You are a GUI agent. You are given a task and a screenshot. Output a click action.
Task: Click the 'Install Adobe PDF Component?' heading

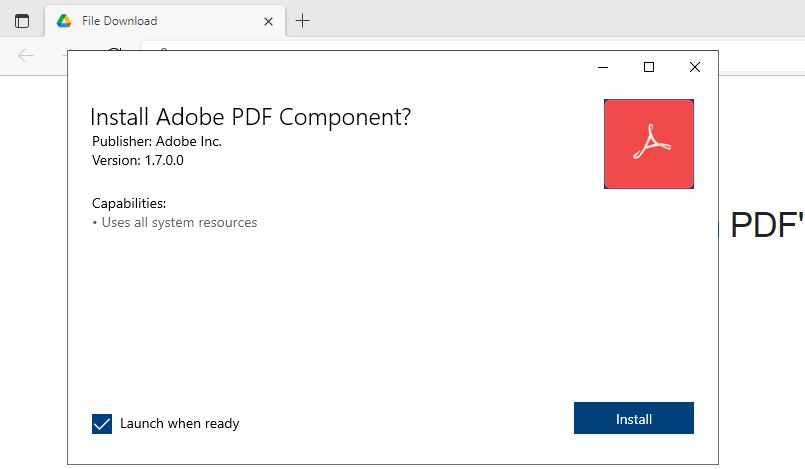pyautogui.click(x=251, y=118)
